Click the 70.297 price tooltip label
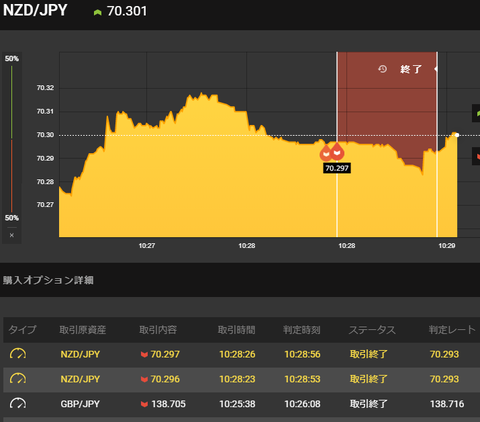 (x=337, y=168)
